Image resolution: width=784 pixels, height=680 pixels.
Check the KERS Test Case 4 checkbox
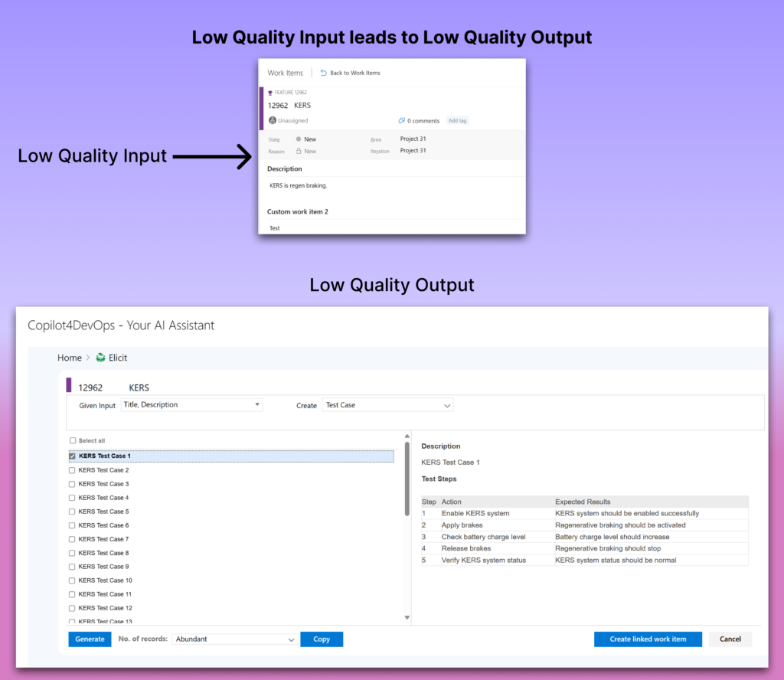(x=72, y=498)
